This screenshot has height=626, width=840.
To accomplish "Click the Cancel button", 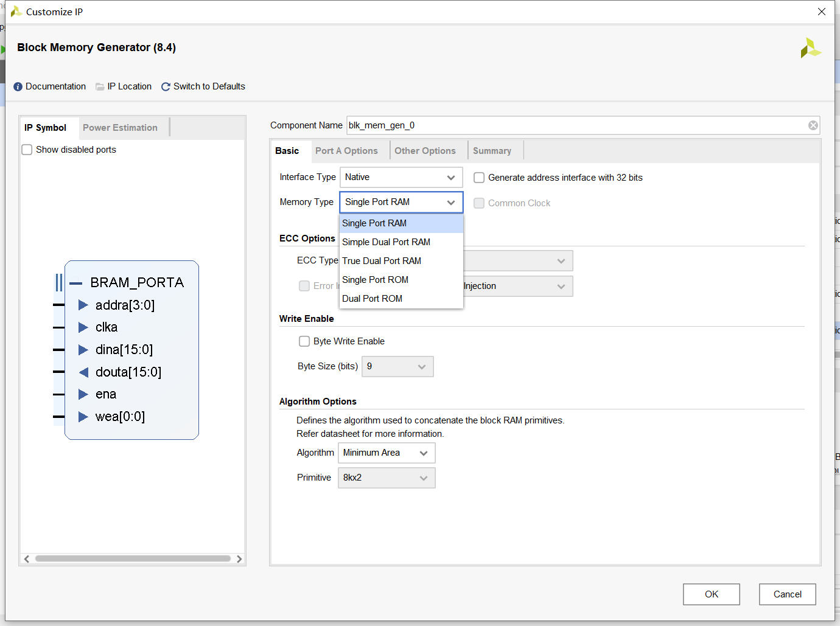I will [x=788, y=594].
